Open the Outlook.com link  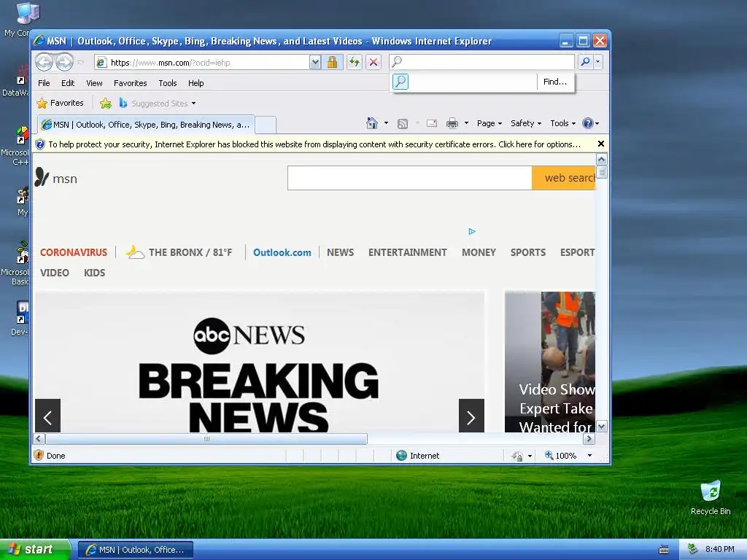pos(282,252)
